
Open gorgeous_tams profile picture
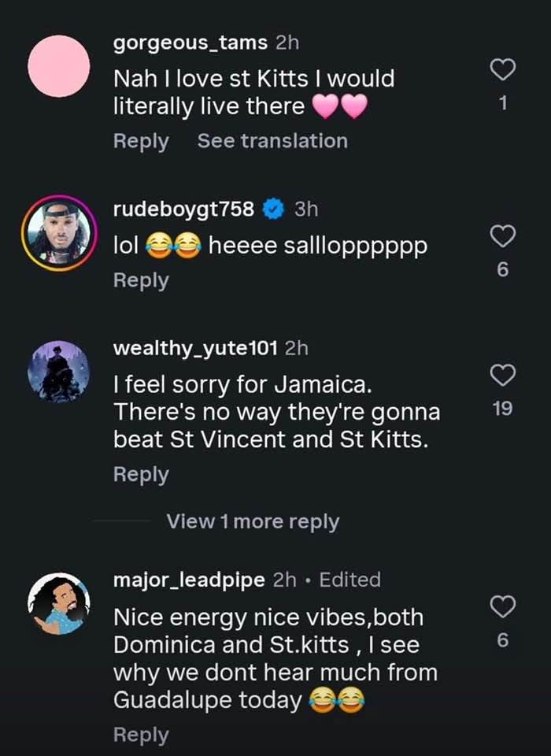[x=59, y=67]
